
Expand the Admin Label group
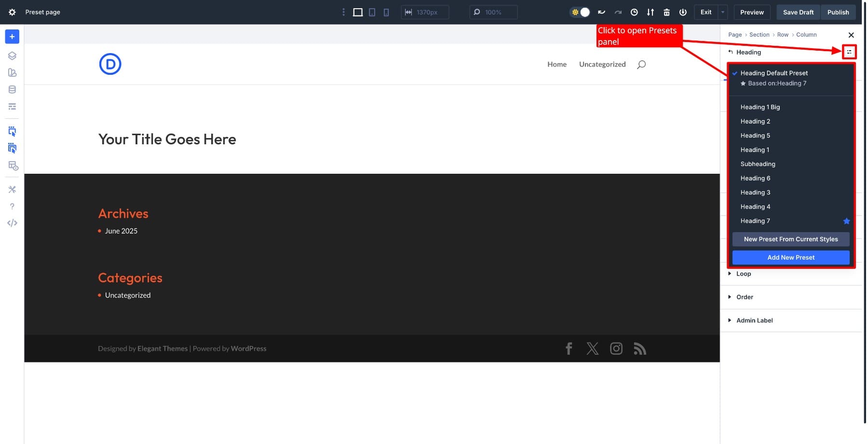tap(754, 320)
